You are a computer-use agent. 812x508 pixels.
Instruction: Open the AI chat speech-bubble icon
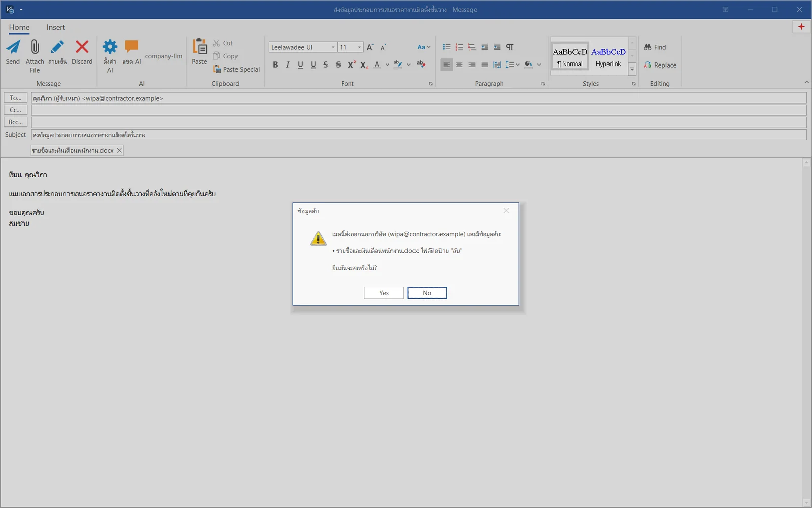[x=131, y=47]
